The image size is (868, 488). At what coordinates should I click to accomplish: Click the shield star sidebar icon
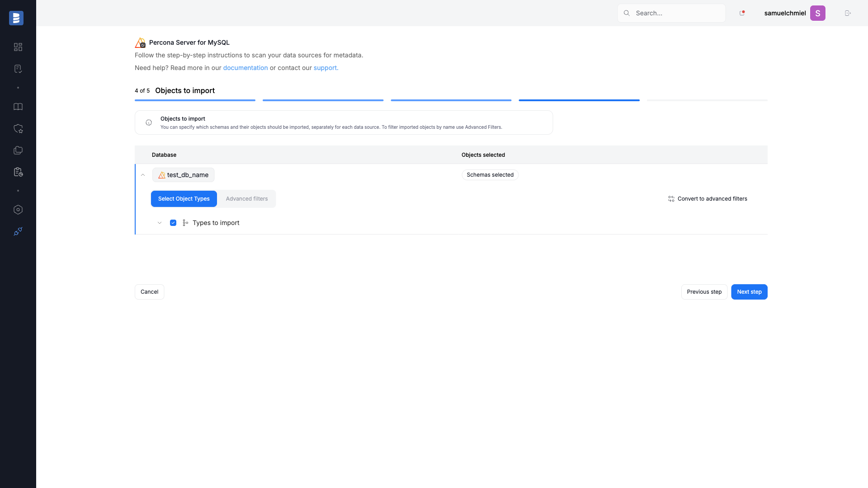(x=18, y=129)
